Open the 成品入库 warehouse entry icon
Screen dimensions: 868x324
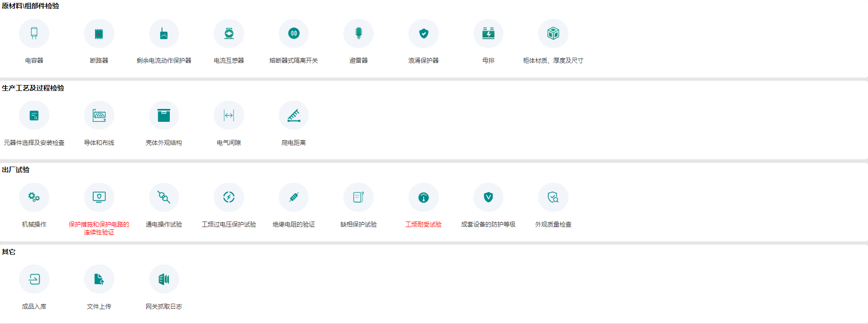[x=34, y=279]
